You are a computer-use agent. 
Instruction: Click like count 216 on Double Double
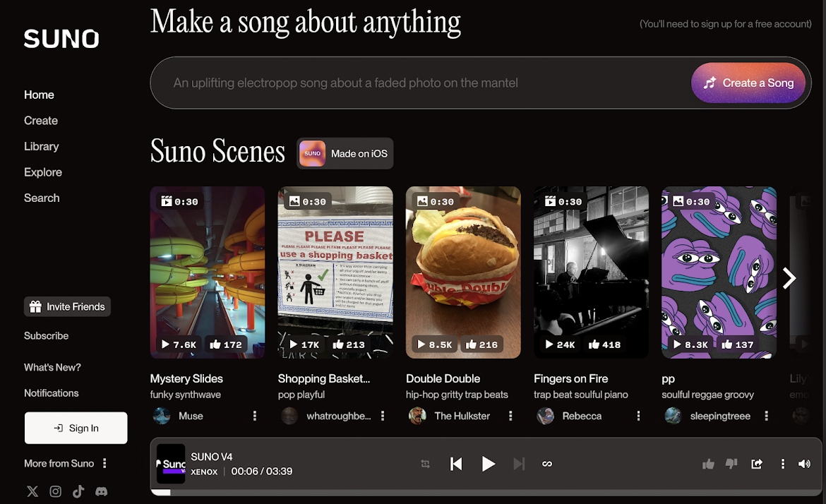tap(481, 345)
